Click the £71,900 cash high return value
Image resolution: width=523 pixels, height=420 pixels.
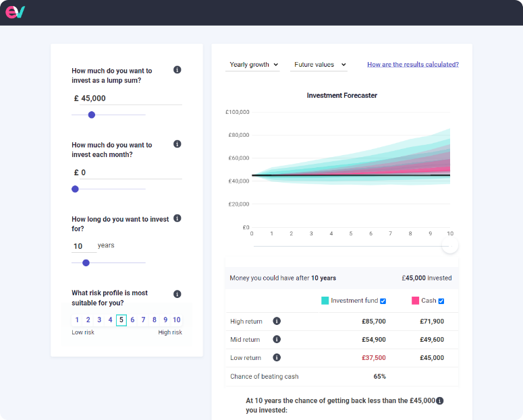point(432,322)
